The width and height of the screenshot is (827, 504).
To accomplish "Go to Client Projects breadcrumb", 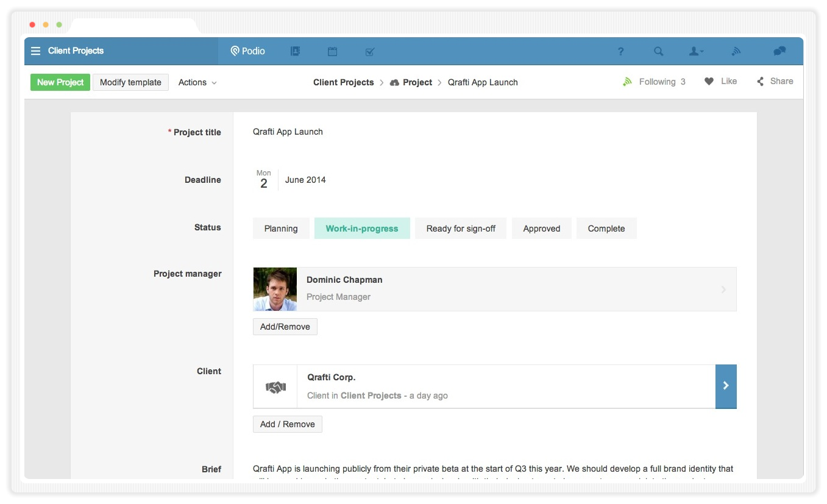I will pos(344,82).
